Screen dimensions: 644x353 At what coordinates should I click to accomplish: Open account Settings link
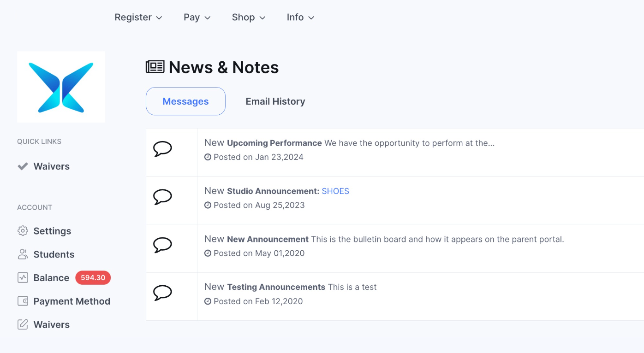pos(52,231)
